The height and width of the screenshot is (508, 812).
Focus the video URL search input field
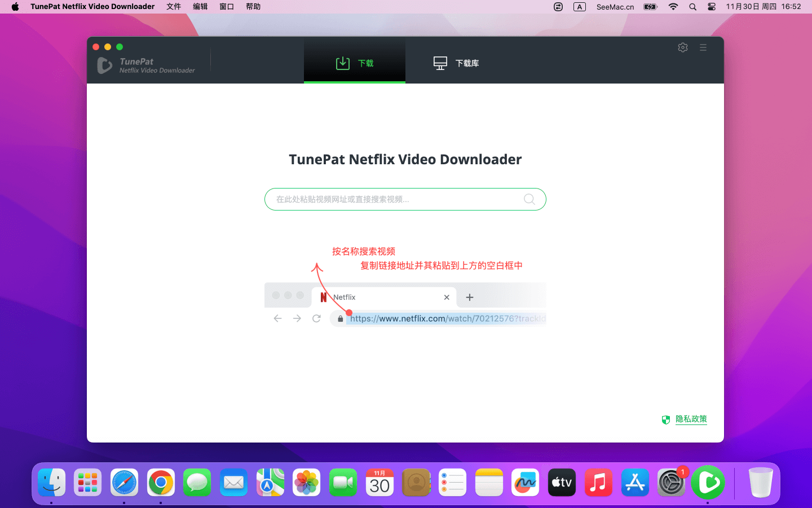click(x=405, y=199)
